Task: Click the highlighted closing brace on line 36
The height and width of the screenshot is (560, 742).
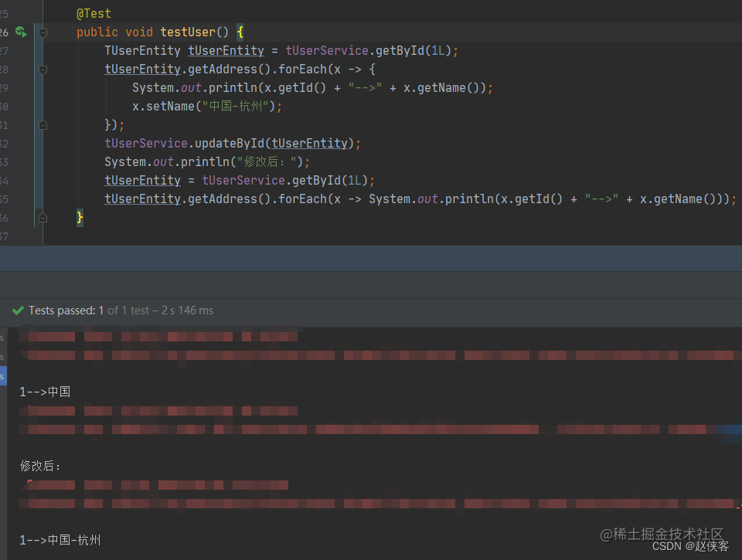Action: pyautogui.click(x=80, y=218)
